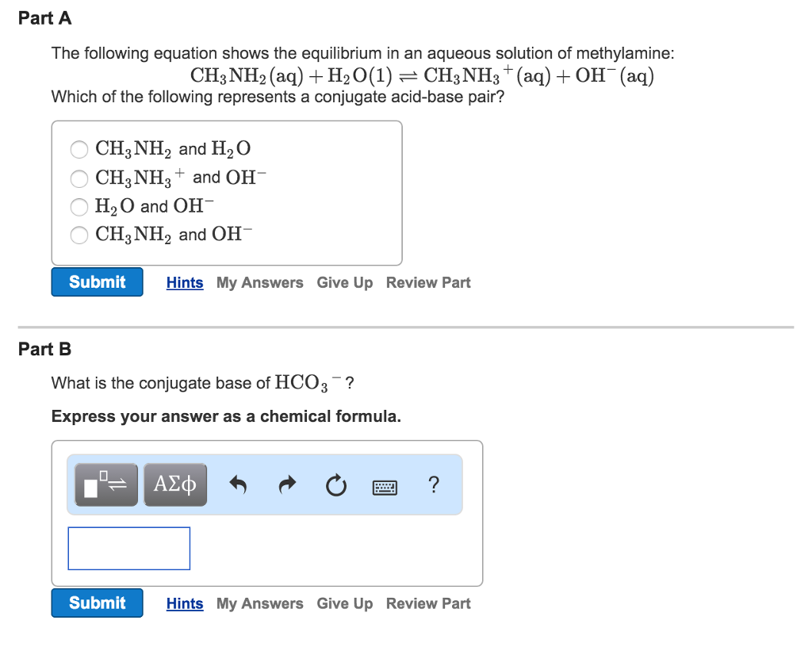Select the CH3NH3+ and OH- option

79,178
